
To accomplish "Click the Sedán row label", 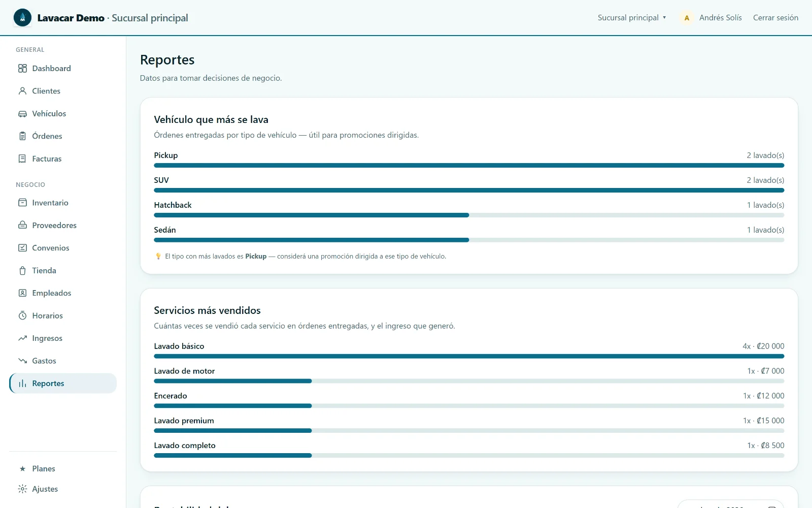I will click(x=165, y=230).
